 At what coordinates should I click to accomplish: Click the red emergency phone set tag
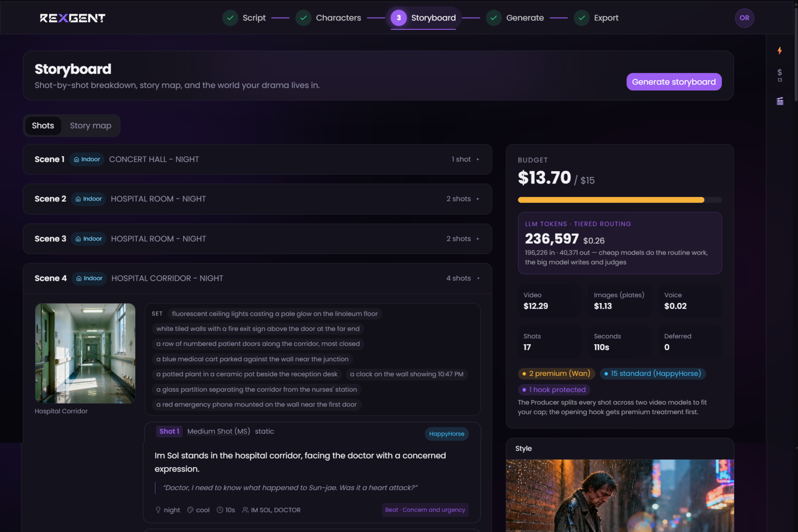click(256, 404)
